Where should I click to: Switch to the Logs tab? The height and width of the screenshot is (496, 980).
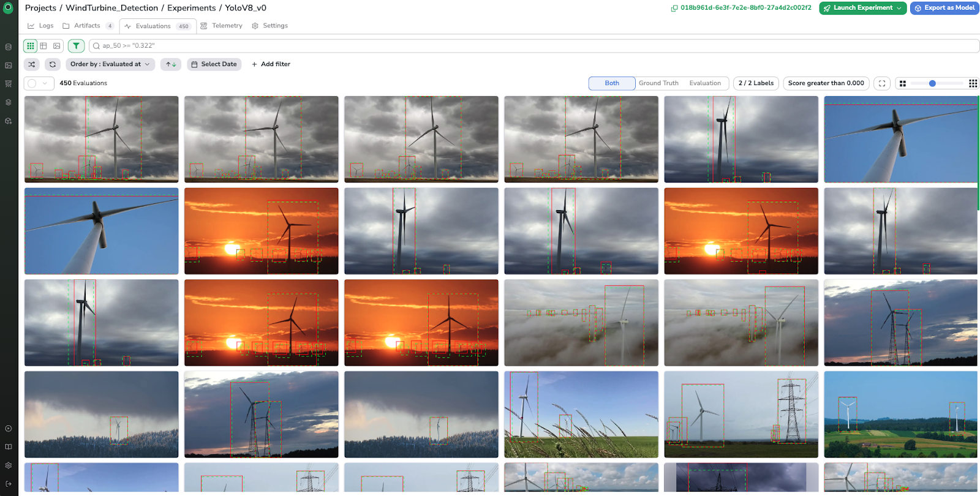pos(40,26)
